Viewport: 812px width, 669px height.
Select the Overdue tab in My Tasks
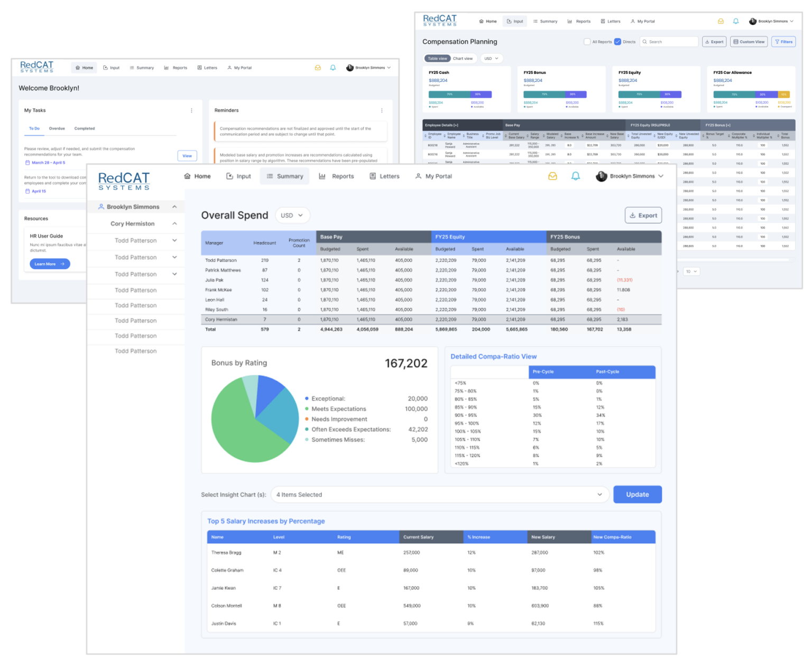coord(57,128)
